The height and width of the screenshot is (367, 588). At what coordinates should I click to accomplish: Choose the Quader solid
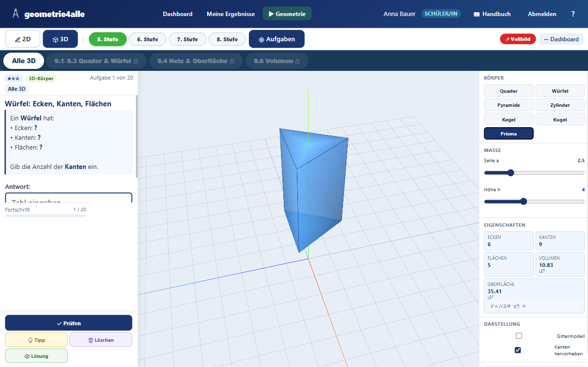508,91
